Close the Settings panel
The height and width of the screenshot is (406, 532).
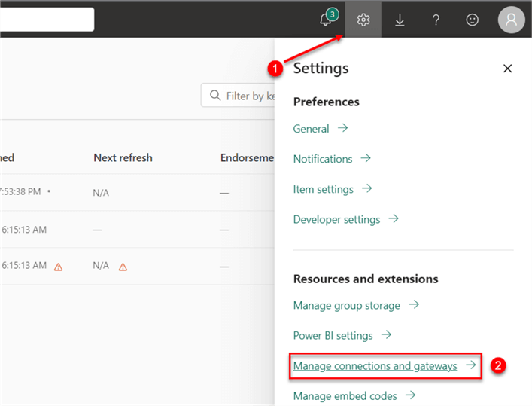[507, 69]
